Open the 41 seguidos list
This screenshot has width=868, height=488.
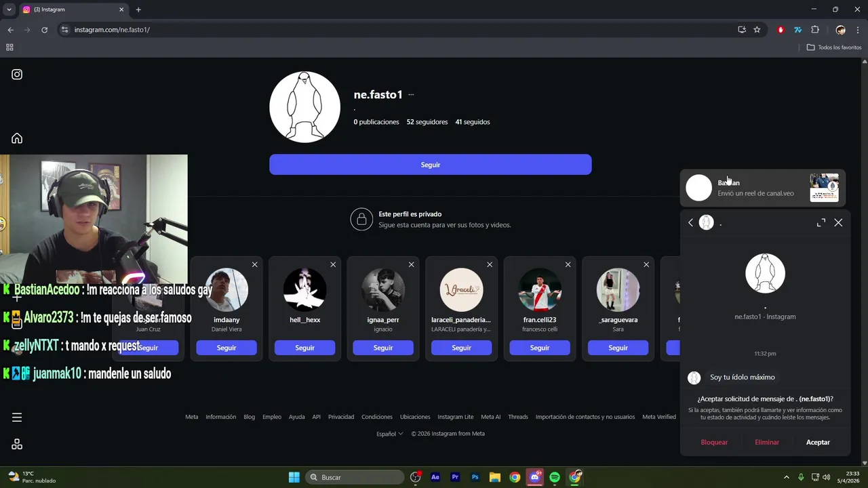pyautogui.click(x=473, y=122)
